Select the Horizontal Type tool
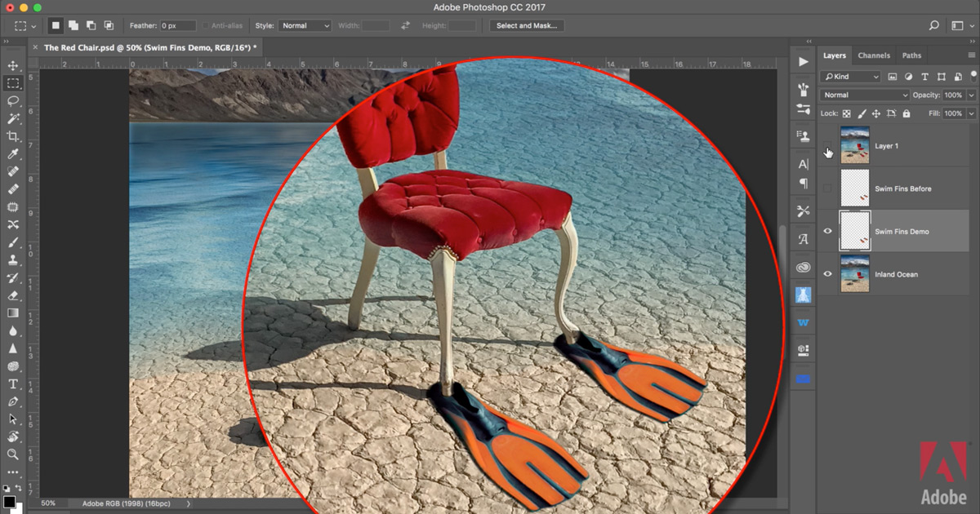The width and height of the screenshot is (980, 514). tap(13, 383)
